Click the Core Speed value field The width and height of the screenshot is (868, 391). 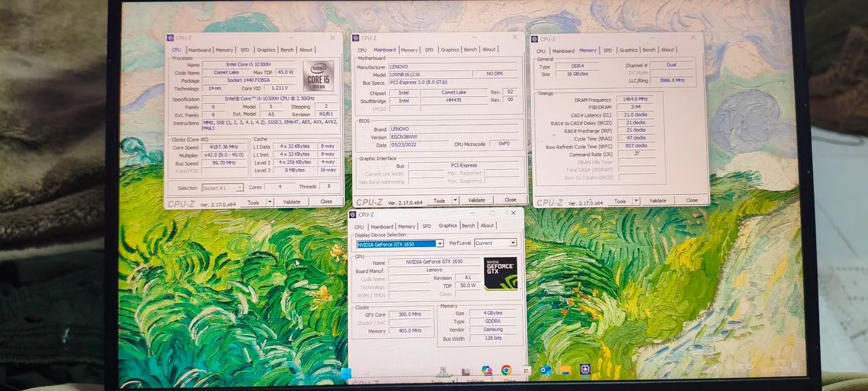(225, 146)
